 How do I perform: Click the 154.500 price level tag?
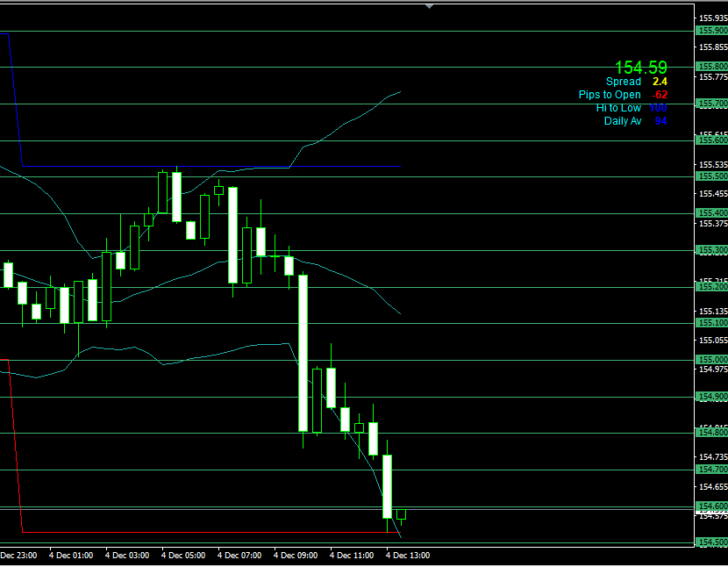click(711, 542)
